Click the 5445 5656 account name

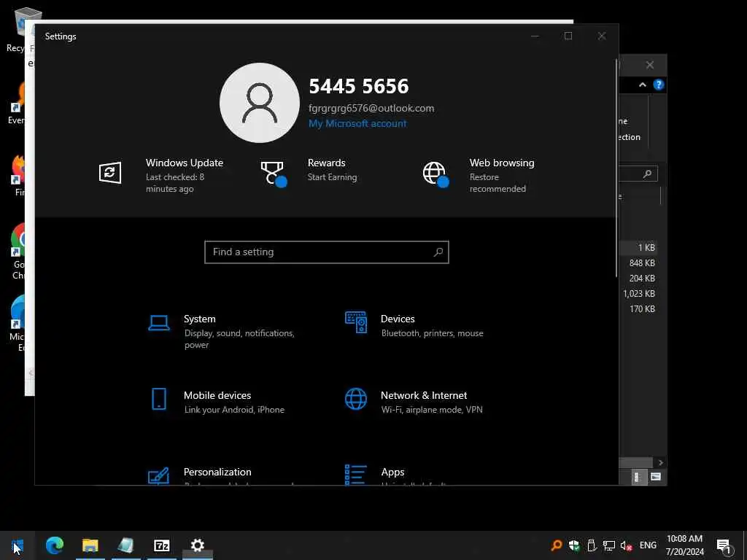point(359,86)
